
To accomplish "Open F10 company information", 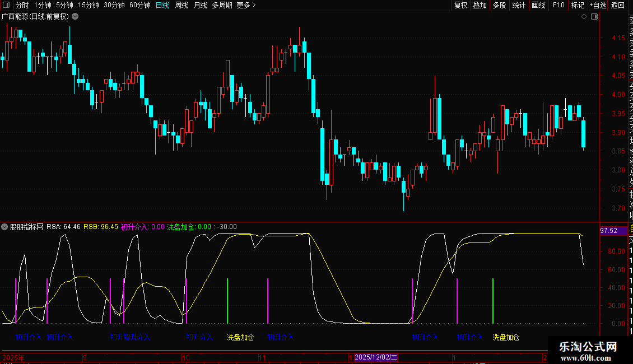I will pyautogui.click(x=558, y=6).
